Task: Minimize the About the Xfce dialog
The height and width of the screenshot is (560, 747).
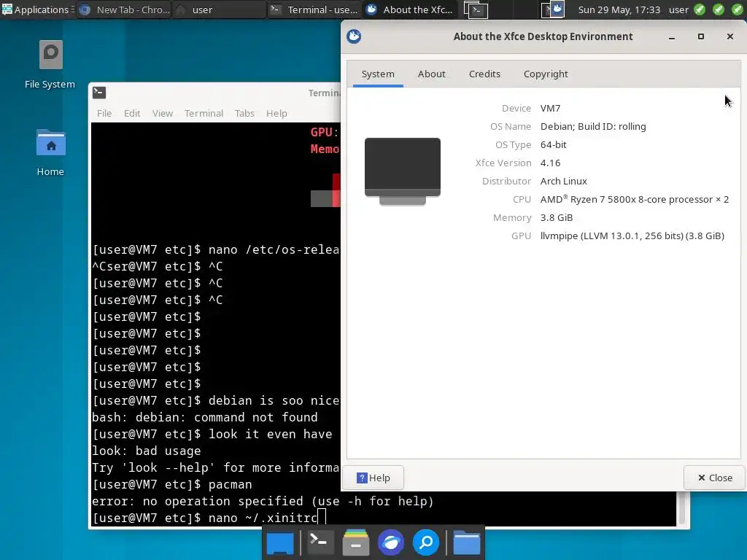Action: click(x=672, y=36)
